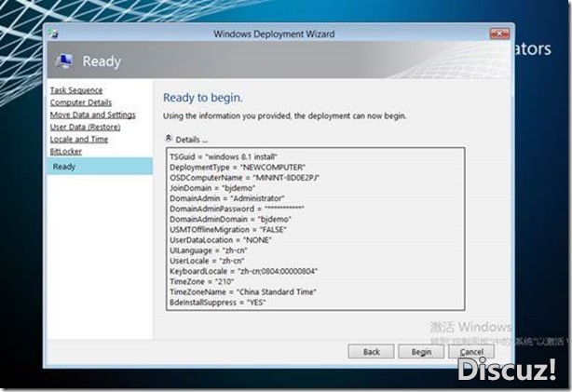The height and width of the screenshot is (392, 572).
Task: Click the BdeInstallSuppress "YES" line
Action: pyautogui.click(x=217, y=303)
